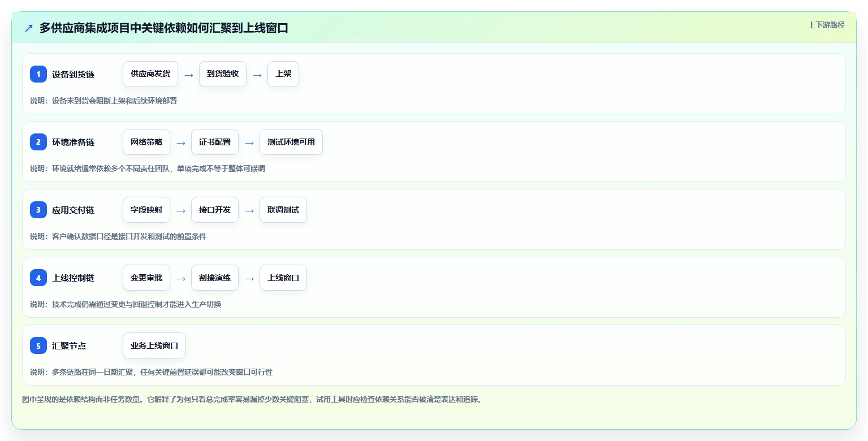Click the note 技术完成仍需通过变更与回退控制
The width and height of the screenshot is (868, 441).
pyautogui.click(x=126, y=304)
